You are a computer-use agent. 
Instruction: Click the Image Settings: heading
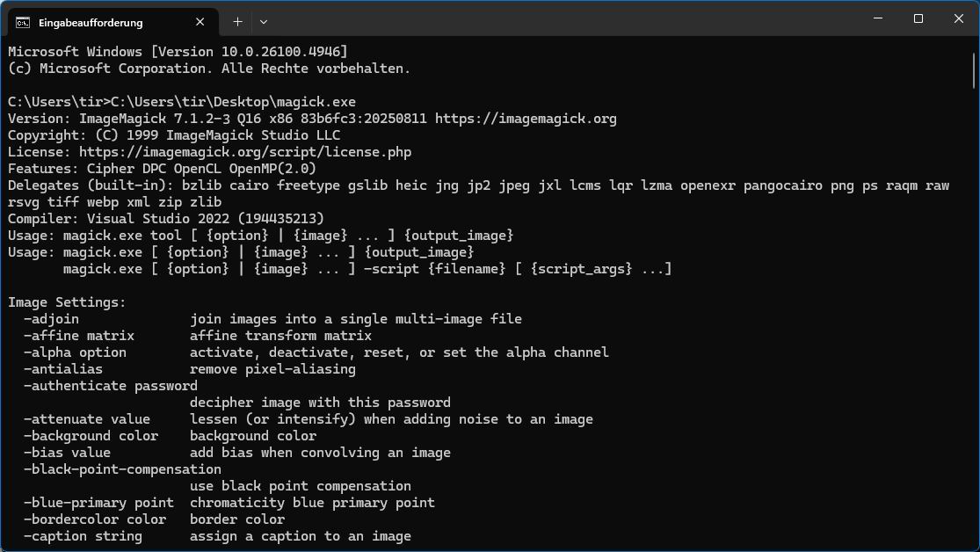[67, 302]
